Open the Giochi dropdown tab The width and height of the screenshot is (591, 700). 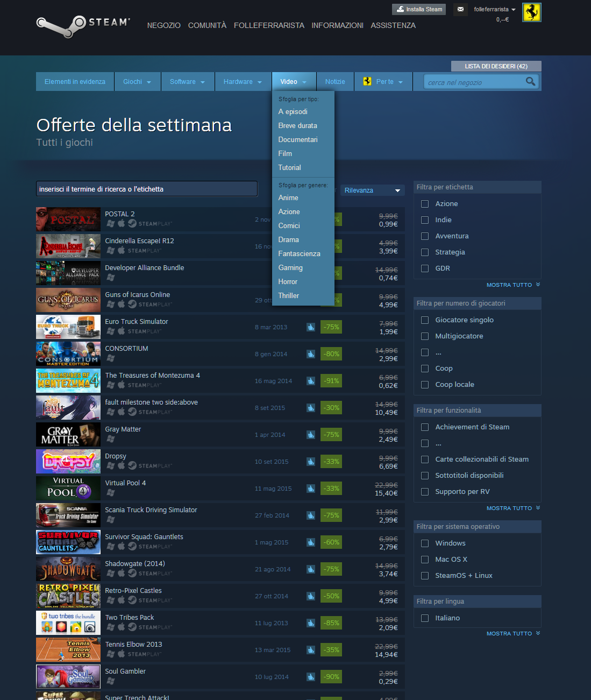coord(137,82)
